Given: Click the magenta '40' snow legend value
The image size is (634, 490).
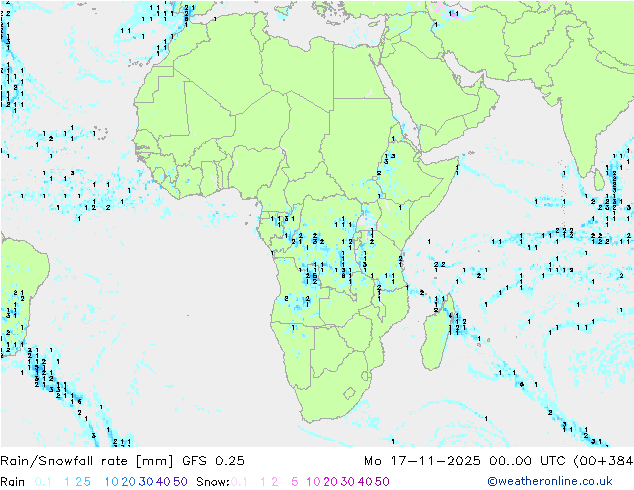Looking at the screenshot, I should click(x=365, y=482).
